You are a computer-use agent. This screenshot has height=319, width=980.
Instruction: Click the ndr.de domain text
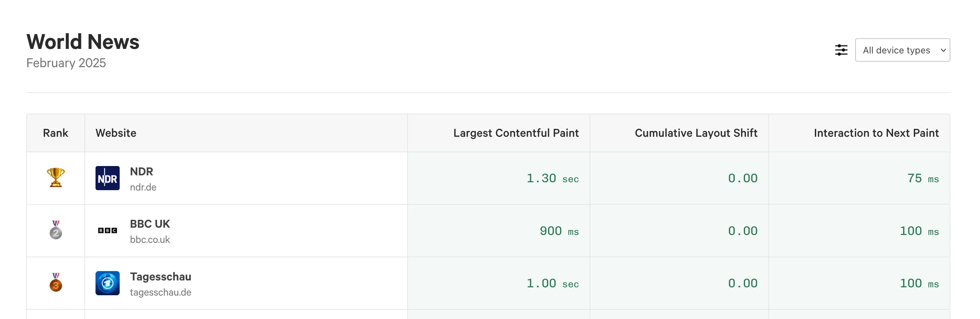[143, 187]
